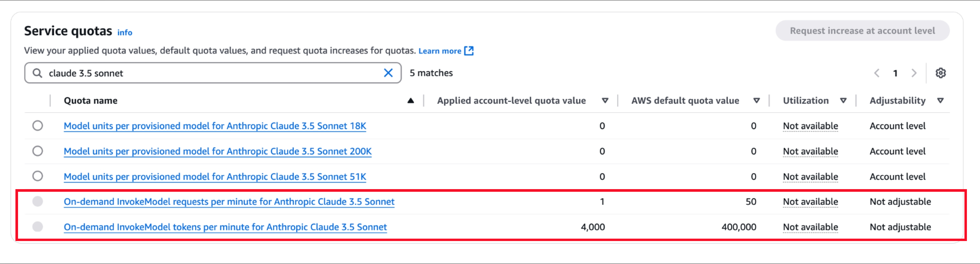
Task: Click into the quota search field
Action: [213, 73]
